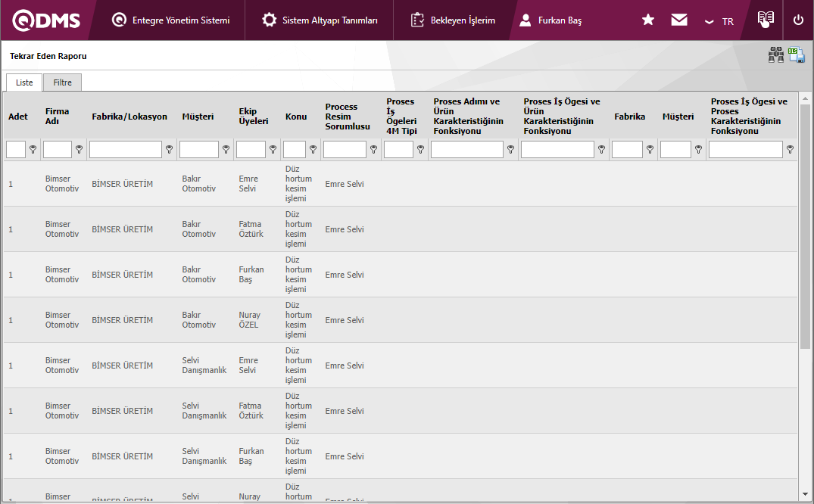Open filter options for Ekip Üyeleri column
This screenshot has width=814, height=504.
(273, 150)
